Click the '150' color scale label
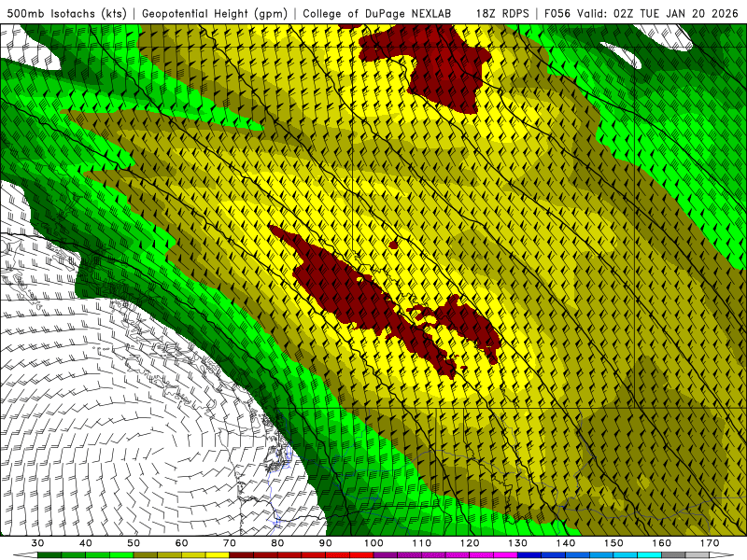747x560 pixels. point(614,543)
